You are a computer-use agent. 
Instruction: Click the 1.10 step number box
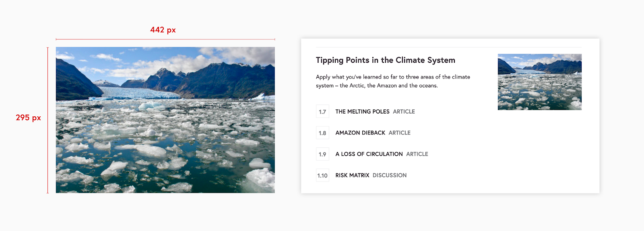click(322, 175)
